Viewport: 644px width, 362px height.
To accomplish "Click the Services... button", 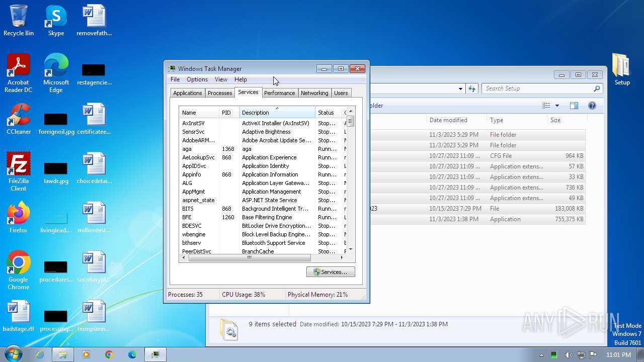I will tap(331, 272).
